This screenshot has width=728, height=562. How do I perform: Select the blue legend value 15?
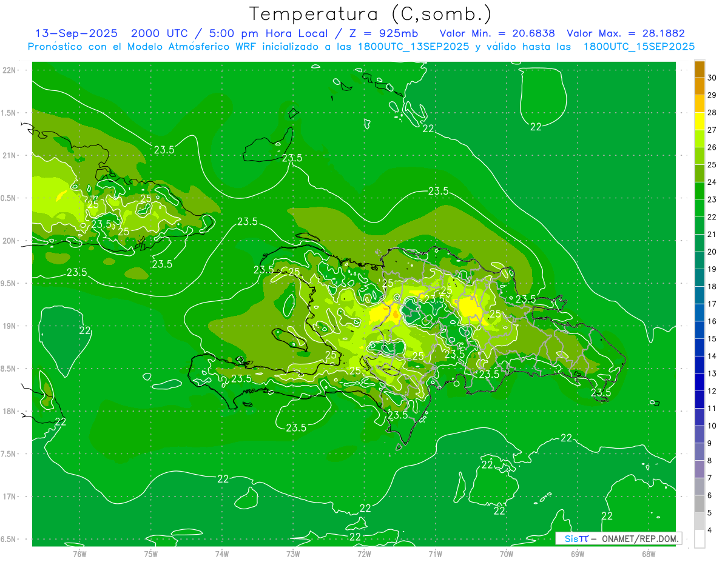point(712,338)
